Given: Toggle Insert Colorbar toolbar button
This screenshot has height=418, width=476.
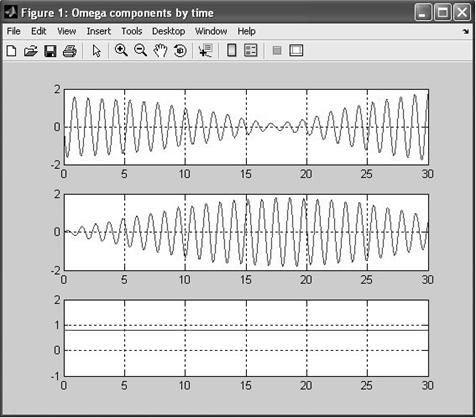Looking at the screenshot, I should [x=232, y=51].
